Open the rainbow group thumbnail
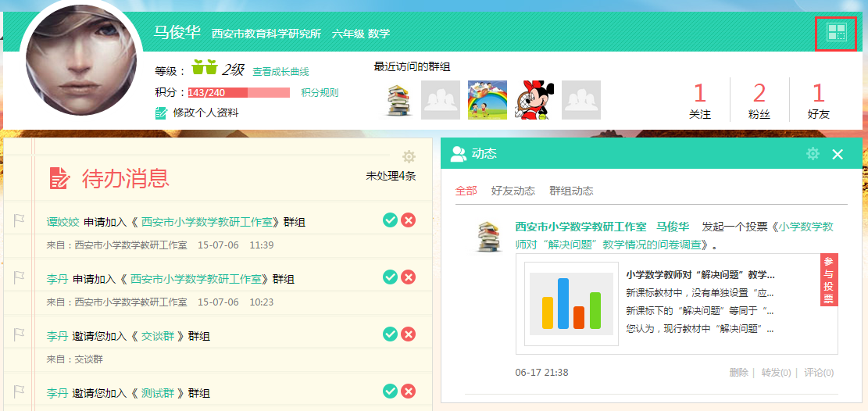868x411 pixels. pos(488,100)
